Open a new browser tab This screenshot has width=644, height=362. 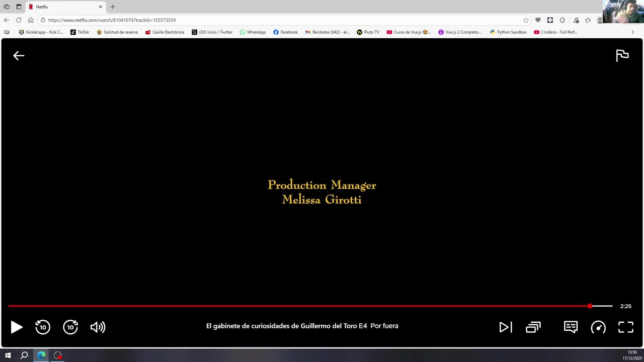coord(113,7)
